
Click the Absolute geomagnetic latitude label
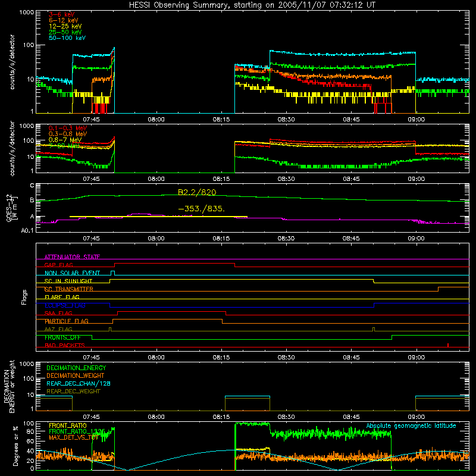pyautogui.click(x=411, y=426)
